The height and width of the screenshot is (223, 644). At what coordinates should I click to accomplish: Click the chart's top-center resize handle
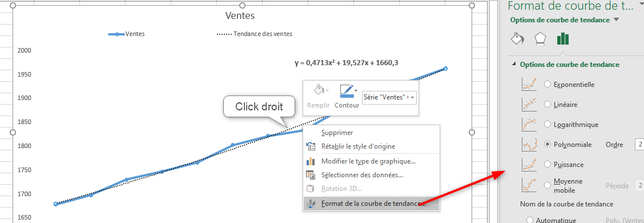pyautogui.click(x=242, y=5)
